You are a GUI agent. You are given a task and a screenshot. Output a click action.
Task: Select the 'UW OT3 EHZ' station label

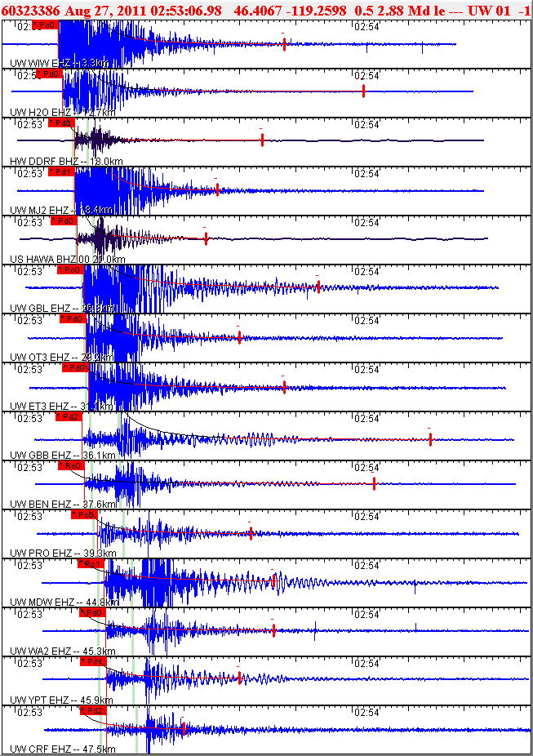tap(39, 358)
